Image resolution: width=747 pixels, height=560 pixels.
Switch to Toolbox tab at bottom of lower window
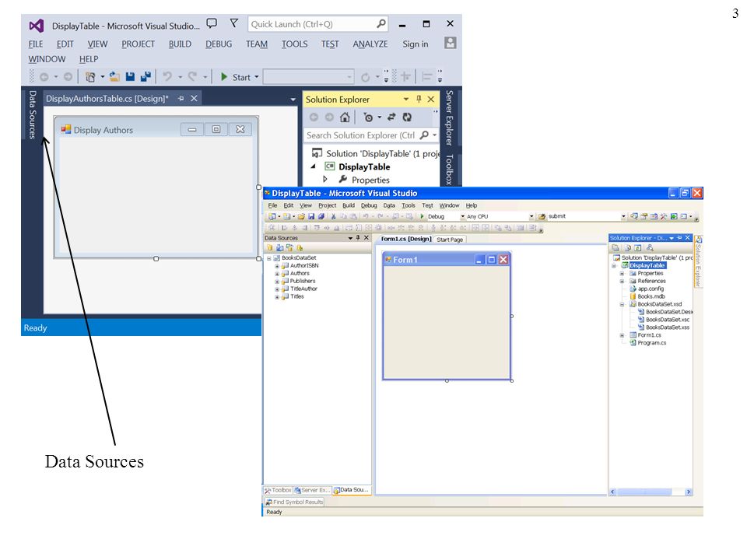(x=278, y=490)
